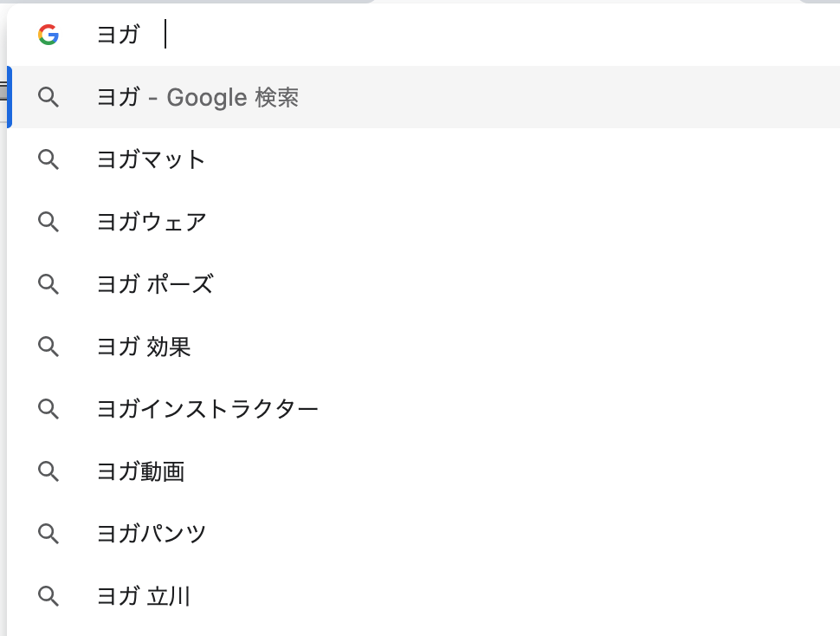Open the ヨガ 効果 search suggestion
Image resolution: width=840 pixels, height=636 pixels.
pos(144,347)
